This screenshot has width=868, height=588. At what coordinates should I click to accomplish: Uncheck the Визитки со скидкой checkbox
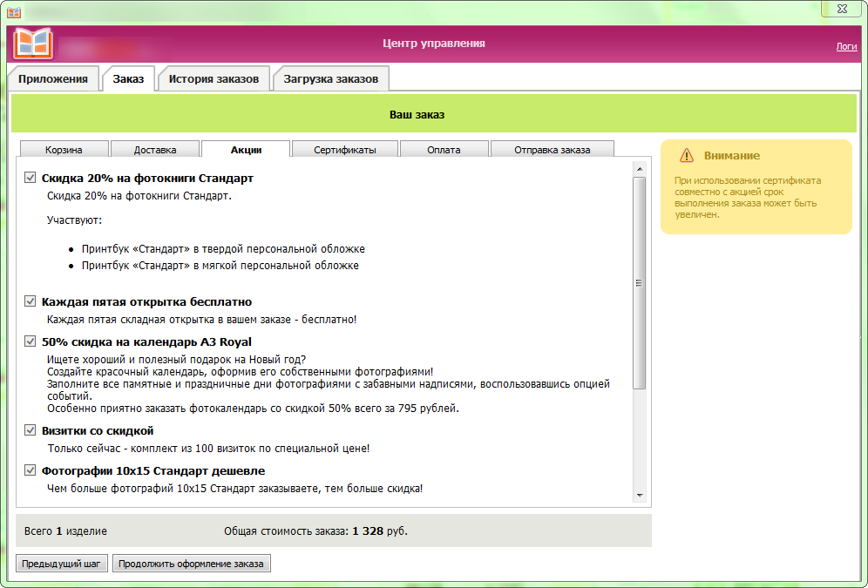pyautogui.click(x=31, y=430)
